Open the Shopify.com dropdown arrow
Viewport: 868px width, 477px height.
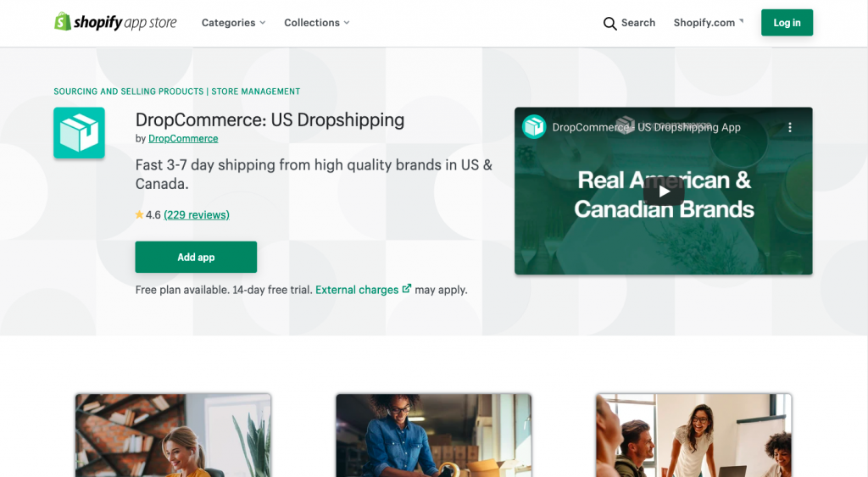tap(741, 21)
